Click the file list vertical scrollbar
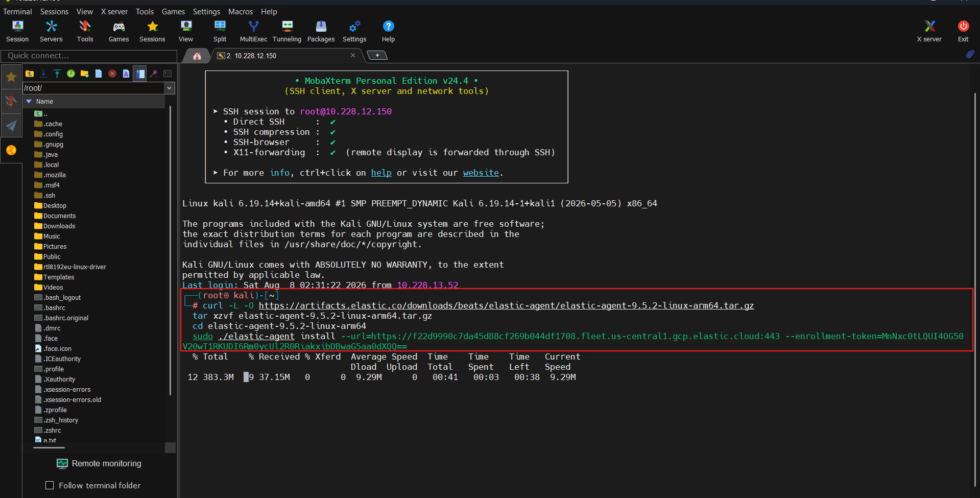Viewport: 980px width, 498px height. click(170, 250)
